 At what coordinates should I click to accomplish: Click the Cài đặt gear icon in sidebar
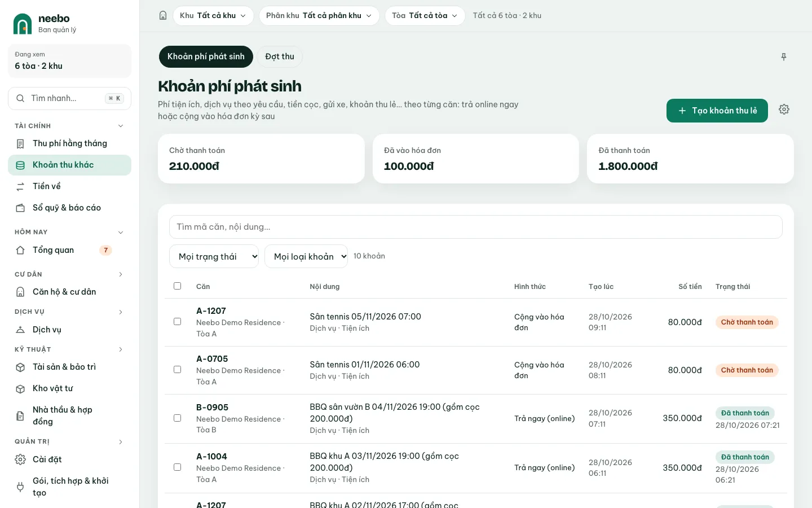(x=20, y=460)
